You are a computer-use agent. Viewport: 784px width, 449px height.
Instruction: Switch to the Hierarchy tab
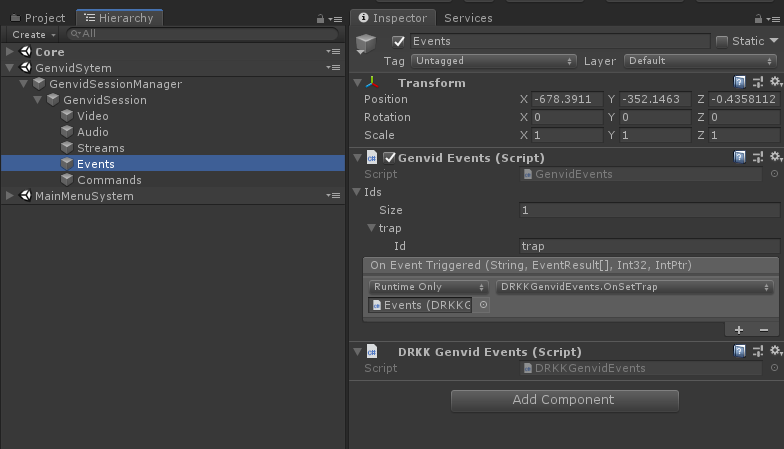[x=120, y=18]
